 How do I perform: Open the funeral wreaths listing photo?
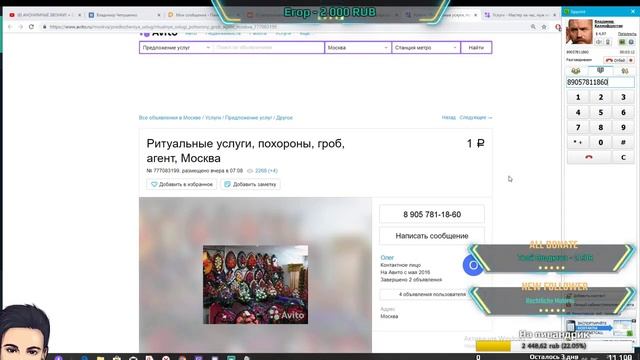[x=256, y=284]
